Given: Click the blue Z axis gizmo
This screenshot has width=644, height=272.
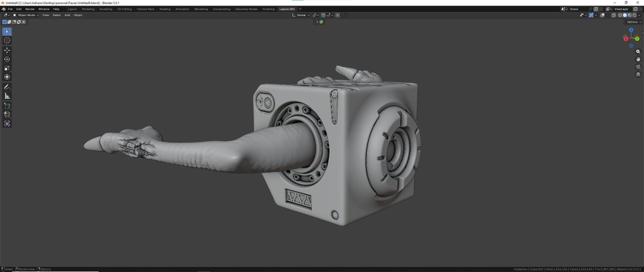Looking at the screenshot, I should pyautogui.click(x=631, y=30).
